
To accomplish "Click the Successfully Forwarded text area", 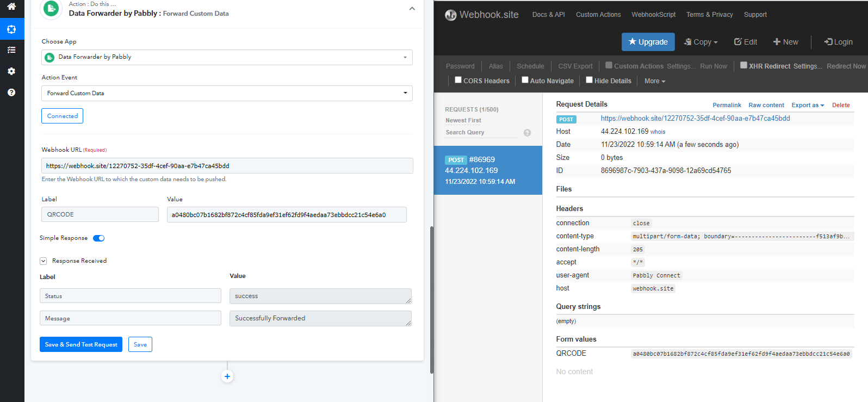I will point(320,318).
